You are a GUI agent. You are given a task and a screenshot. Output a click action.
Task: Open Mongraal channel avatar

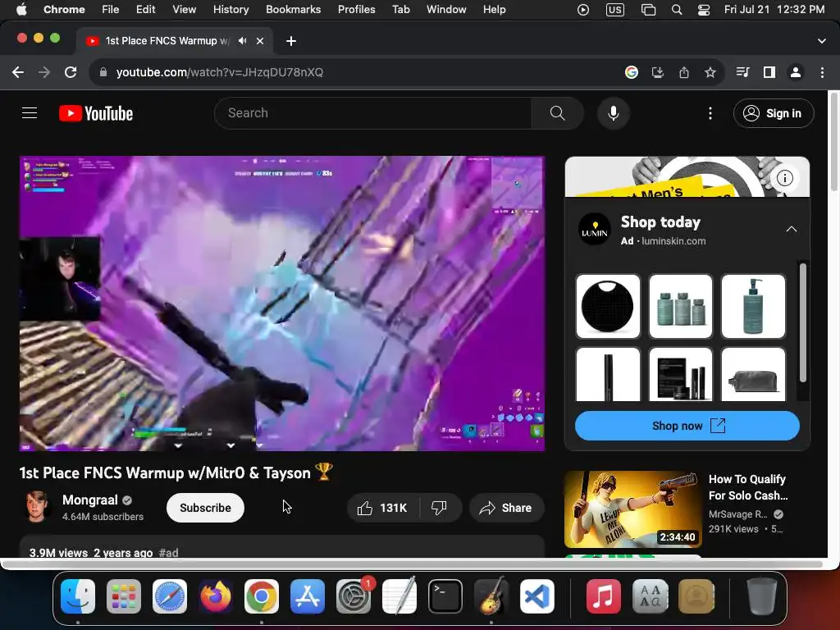[36, 506]
